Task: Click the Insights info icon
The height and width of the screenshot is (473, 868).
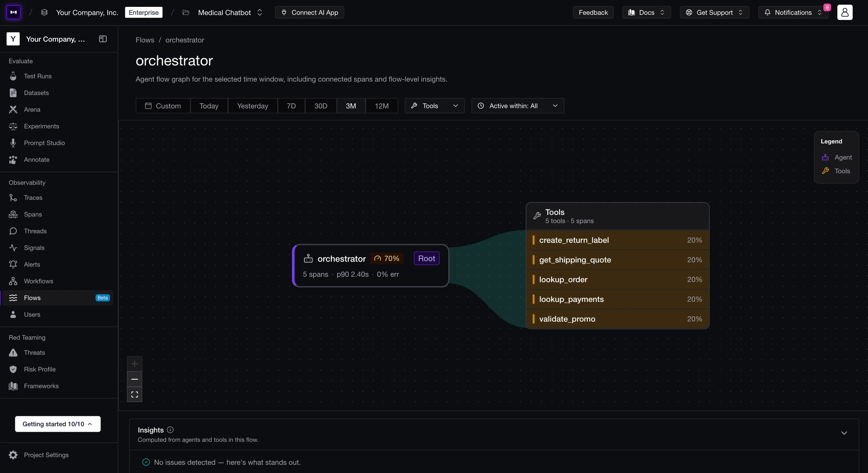Action: click(x=170, y=430)
